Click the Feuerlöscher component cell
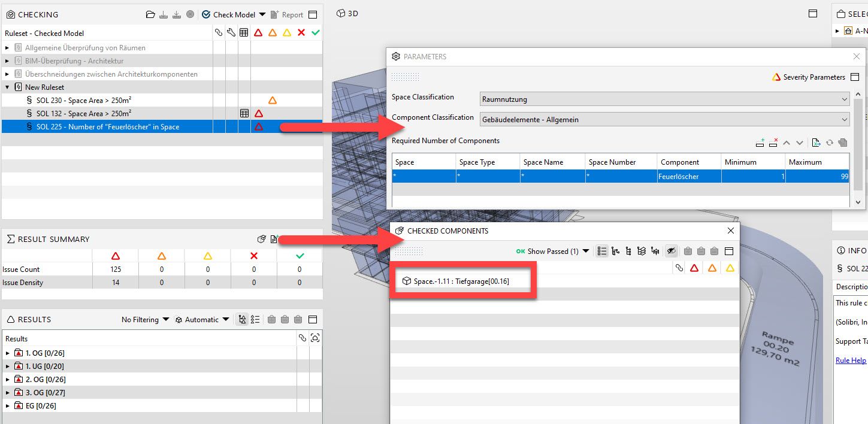 689,177
